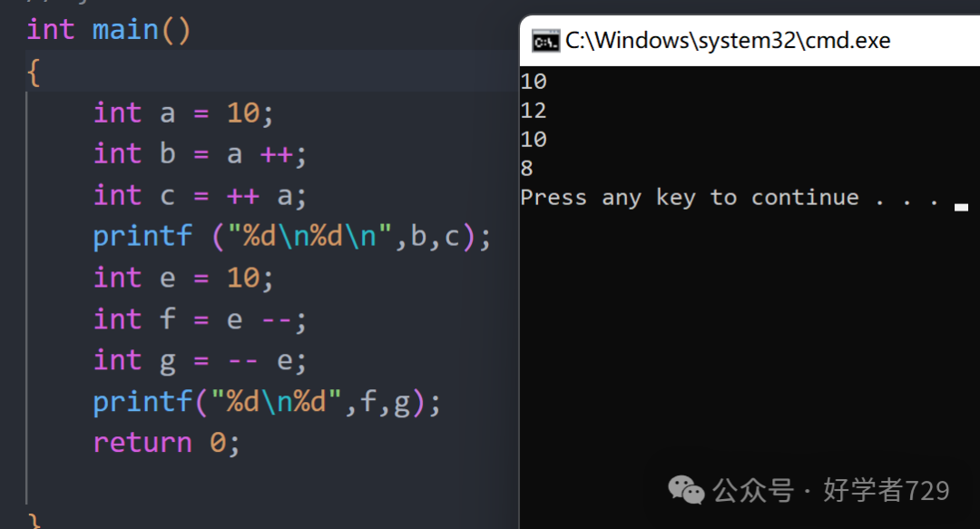Click the opening brace after main()
Viewport: 980px width, 529px height.
pyautogui.click(x=34, y=73)
